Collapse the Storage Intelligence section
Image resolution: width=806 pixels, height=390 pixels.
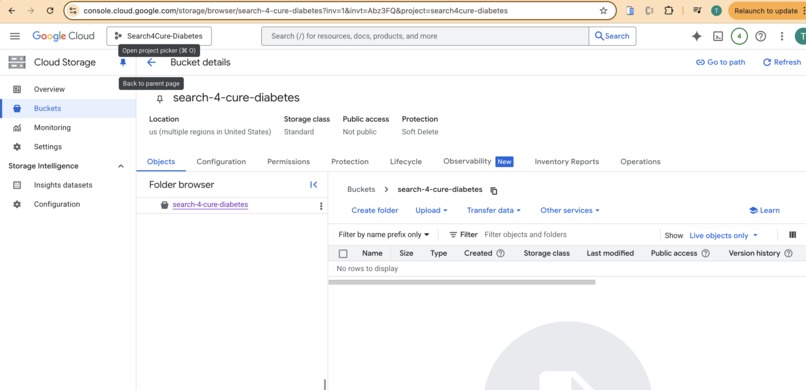(x=121, y=166)
